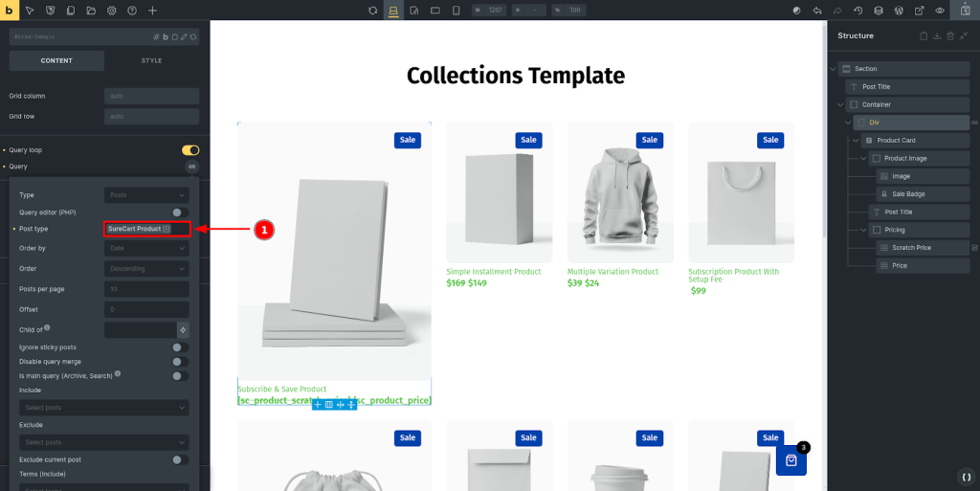Click the Posts per page field
Screen dimensions: 980x491
tap(145, 289)
